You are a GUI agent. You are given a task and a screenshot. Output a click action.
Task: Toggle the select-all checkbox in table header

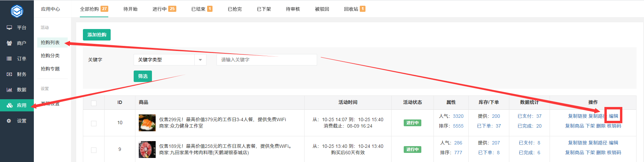[x=94, y=103]
